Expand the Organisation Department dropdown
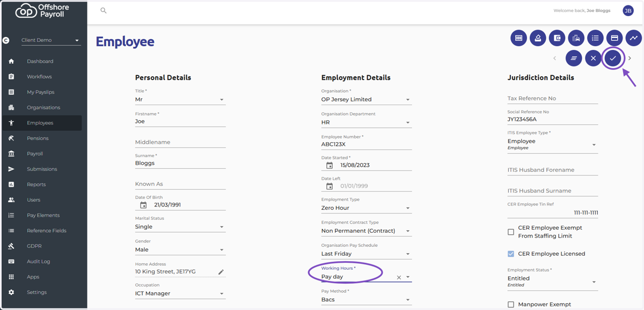Image resolution: width=644 pixels, height=310 pixels. [366, 122]
